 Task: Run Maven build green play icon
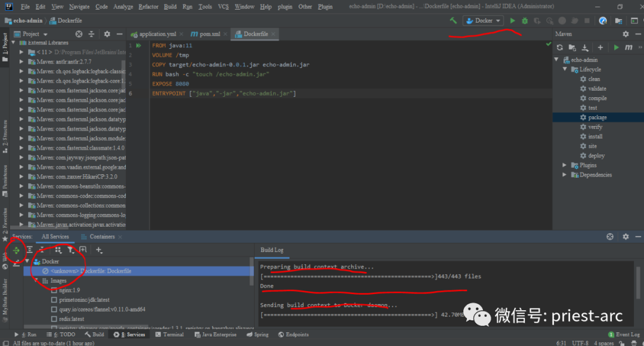(x=616, y=47)
